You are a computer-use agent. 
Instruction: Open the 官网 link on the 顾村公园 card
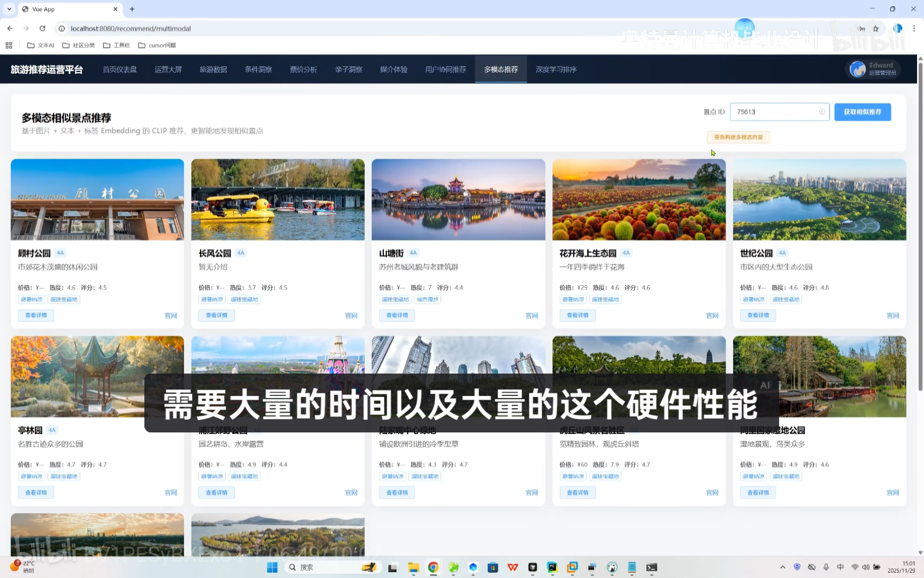171,316
